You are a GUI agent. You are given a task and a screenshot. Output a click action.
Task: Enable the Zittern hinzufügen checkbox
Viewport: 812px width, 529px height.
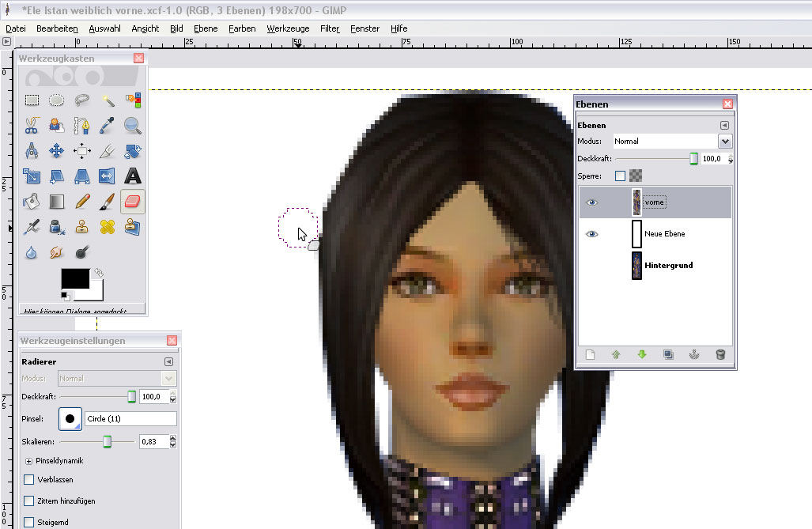29,501
